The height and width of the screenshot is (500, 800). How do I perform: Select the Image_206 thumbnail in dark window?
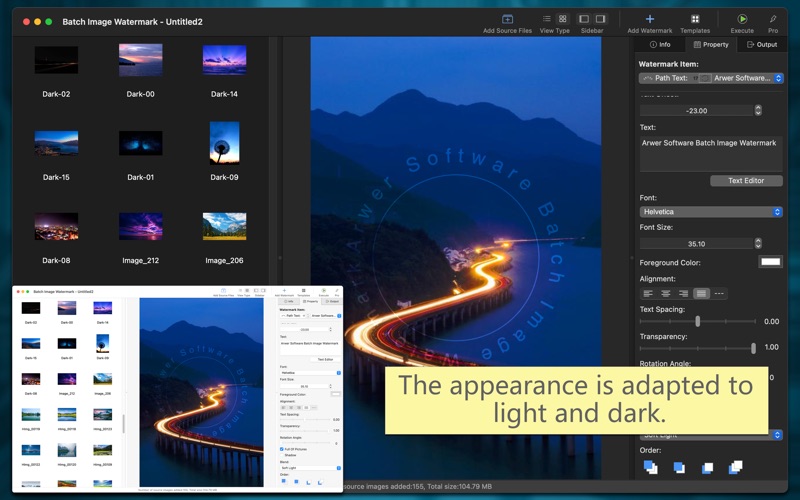point(224,226)
